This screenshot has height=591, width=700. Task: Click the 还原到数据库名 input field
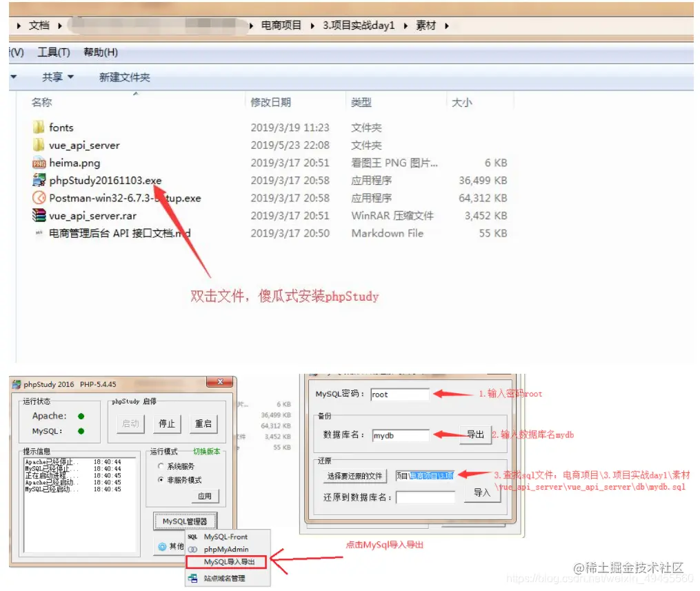tap(426, 497)
